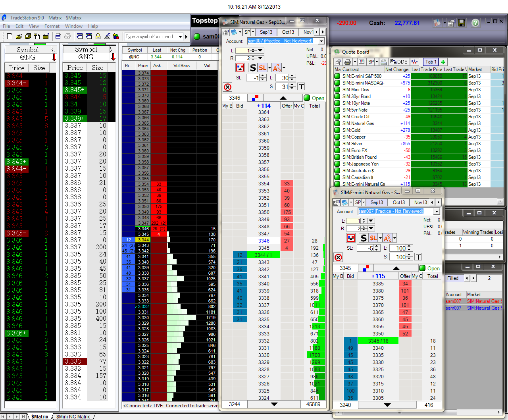Click the colored cubes icon in TradeStation toolbar

point(116,37)
